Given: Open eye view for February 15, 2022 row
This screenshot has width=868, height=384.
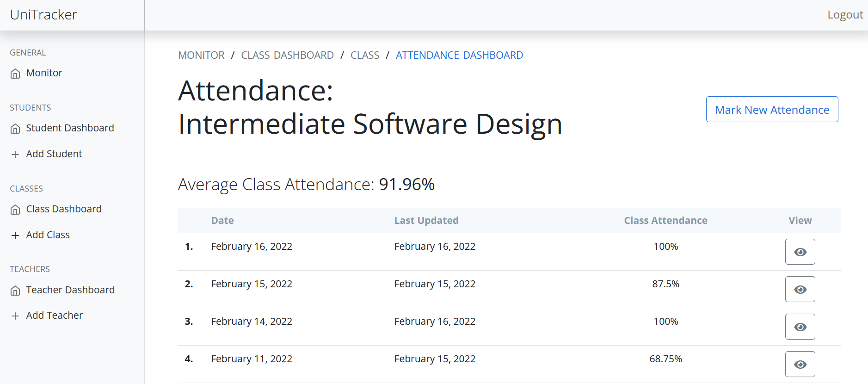Looking at the screenshot, I should pyautogui.click(x=800, y=289).
